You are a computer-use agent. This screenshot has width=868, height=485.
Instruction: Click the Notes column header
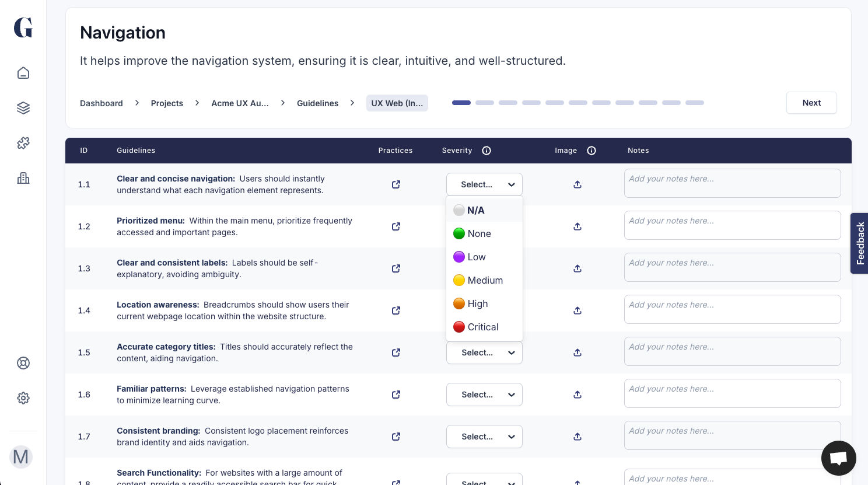[638, 151]
